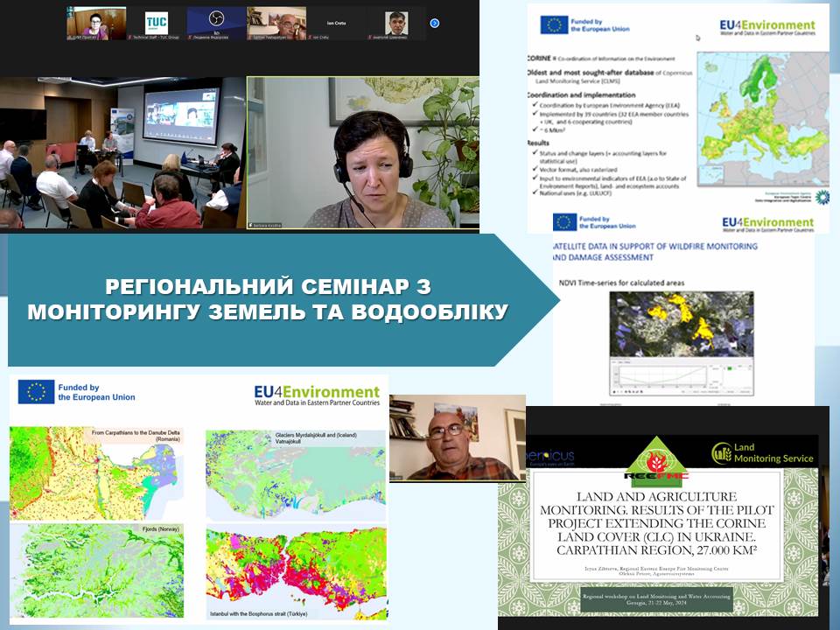Select the man on phone participant thumbnail
Image resolution: width=840 pixels, height=630 pixels.
pos(276,23)
